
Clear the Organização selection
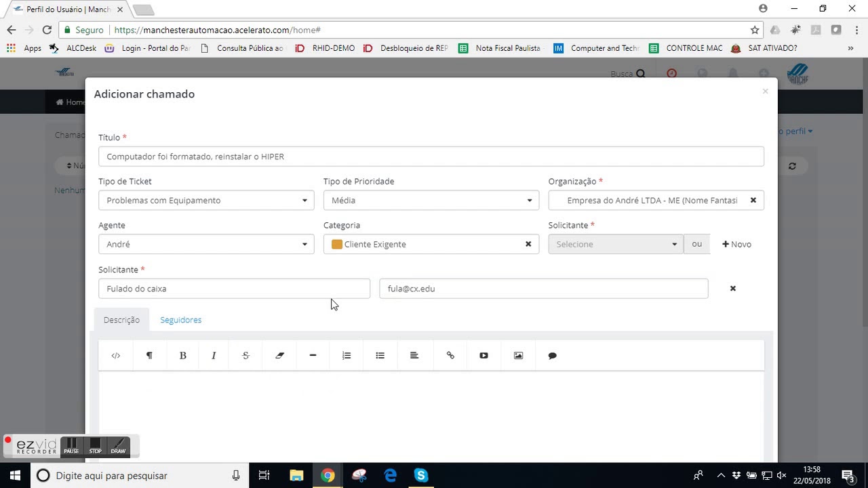753,200
